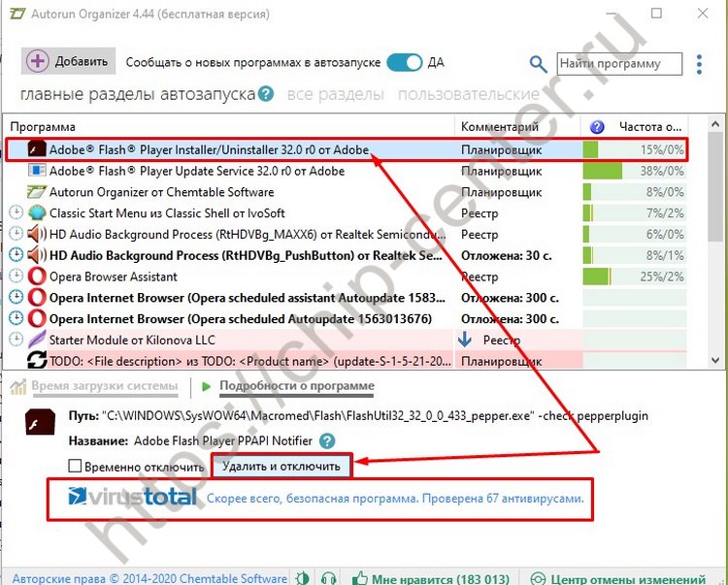Switch to the пользовательские tab
Screen dimensions: 728x585
tap(469, 94)
